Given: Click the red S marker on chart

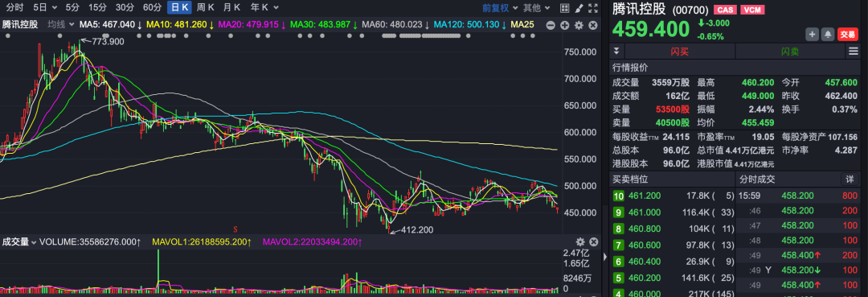Looking at the screenshot, I should pos(235,229).
